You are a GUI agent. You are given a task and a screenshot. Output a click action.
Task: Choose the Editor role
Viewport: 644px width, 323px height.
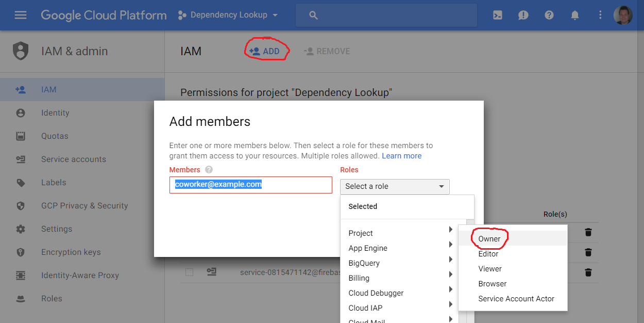click(513, 254)
